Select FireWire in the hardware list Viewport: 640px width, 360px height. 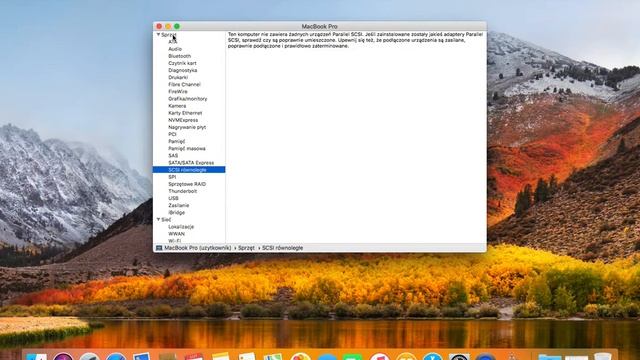pyautogui.click(x=178, y=91)
